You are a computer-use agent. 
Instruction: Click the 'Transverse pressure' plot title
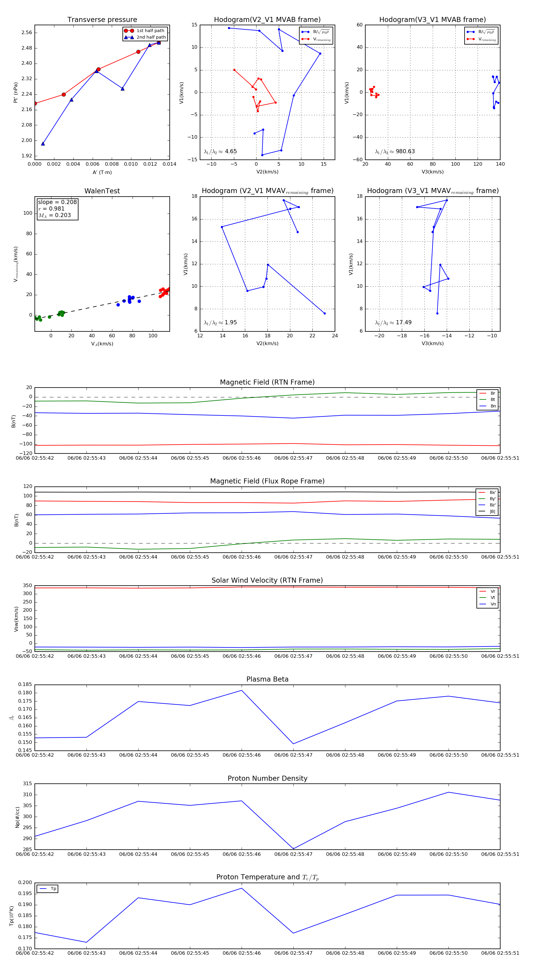[102, 20]
